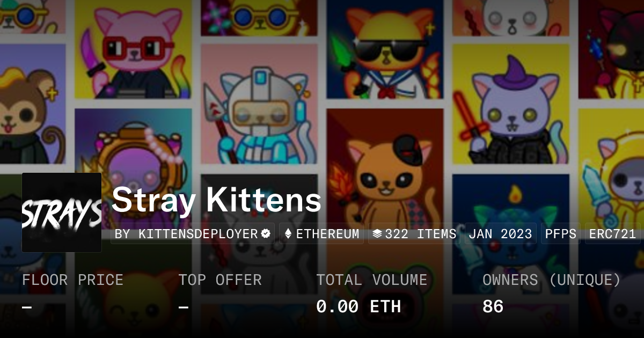Screen dimensions: 644x338
Task: Select the ETHEREUM chain tag
Action: 321,234
